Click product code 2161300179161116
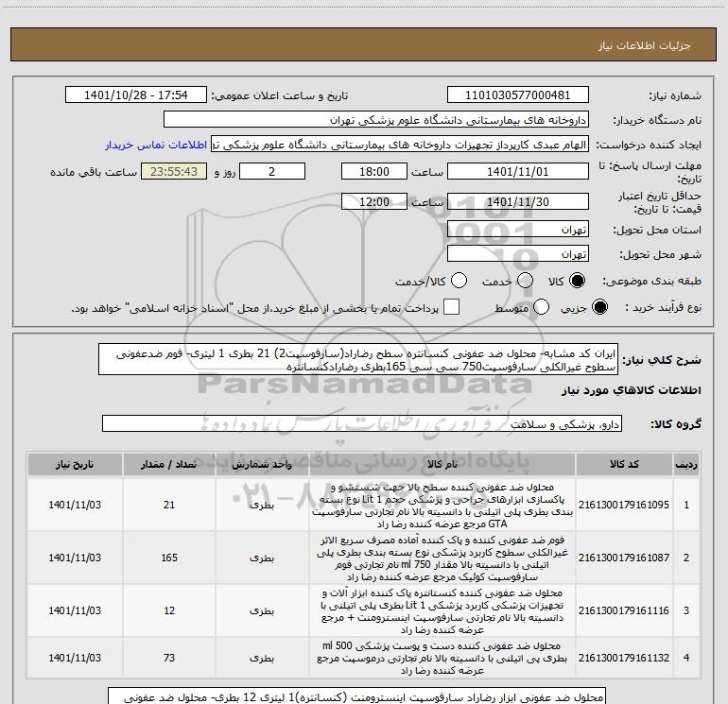The image size is (728, 704). 624,610
